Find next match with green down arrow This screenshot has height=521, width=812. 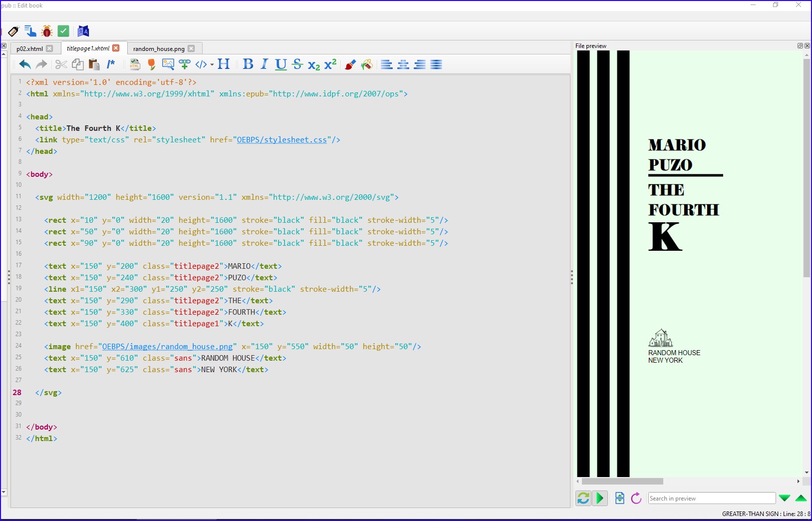tap(785, 498)
